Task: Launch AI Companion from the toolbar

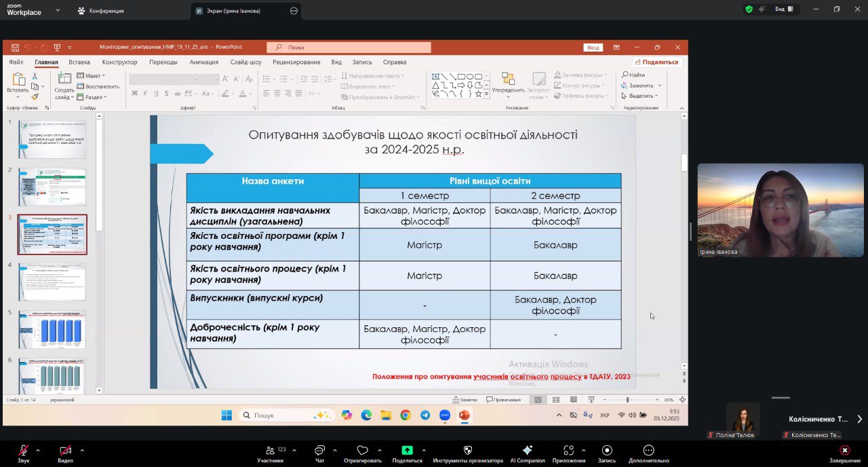Action: click(x=527, y=451)
